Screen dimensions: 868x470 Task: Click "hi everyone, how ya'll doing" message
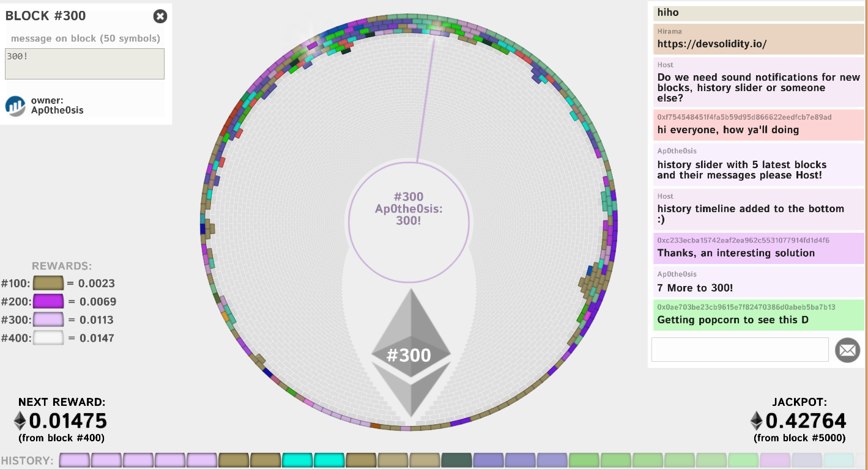coord(728,130)
